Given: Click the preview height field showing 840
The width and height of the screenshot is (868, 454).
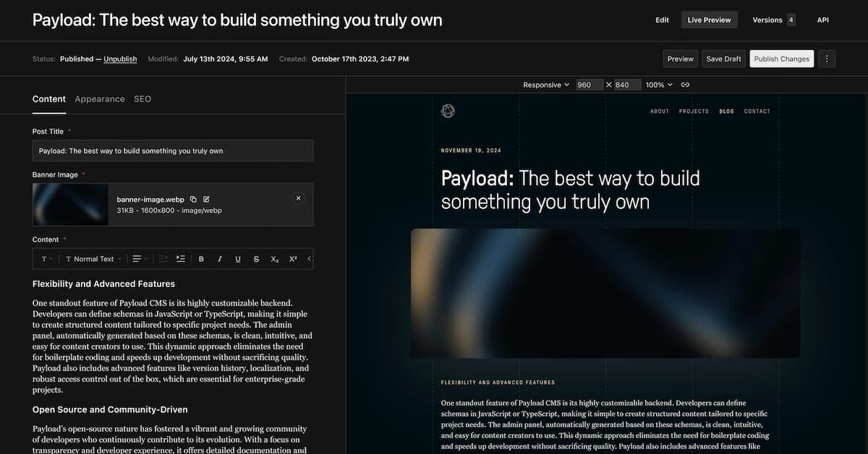Looking at the screenshot, I should (x=627, y=85).
